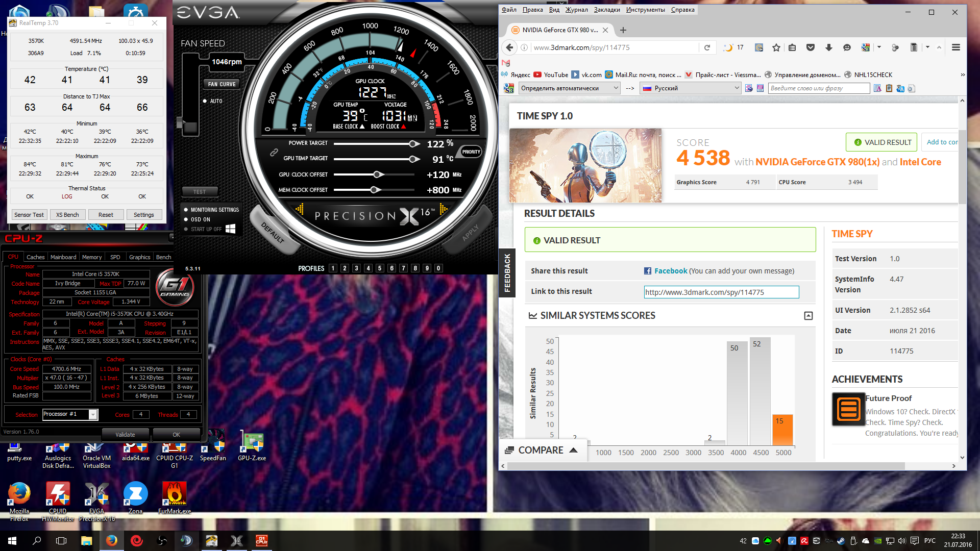Image resolution: width=980 pixels, height=551 pixels.
Task: Open the Закладки menu in Firefox
Action: click(606, 10)
